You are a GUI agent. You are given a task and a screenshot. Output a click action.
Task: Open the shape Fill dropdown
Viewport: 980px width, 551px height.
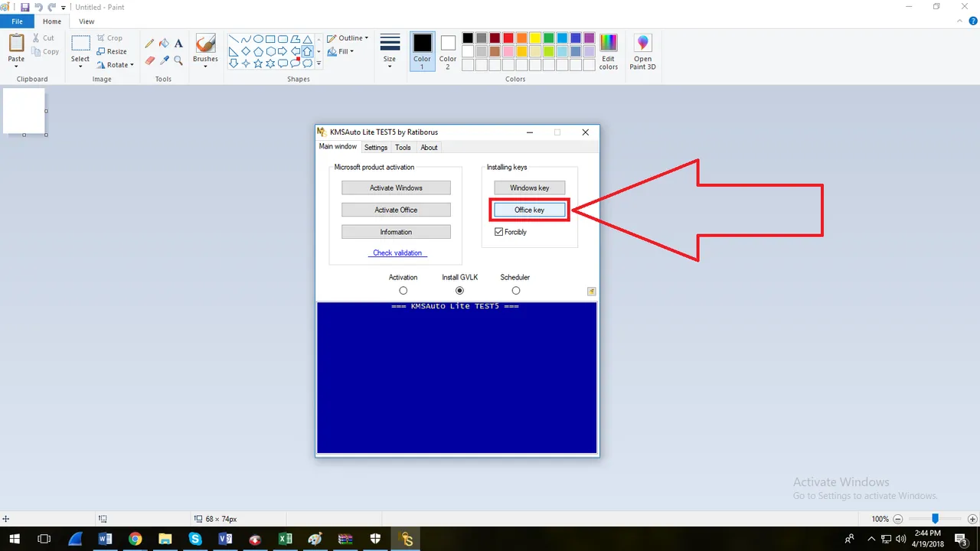[x=341, y=51]
